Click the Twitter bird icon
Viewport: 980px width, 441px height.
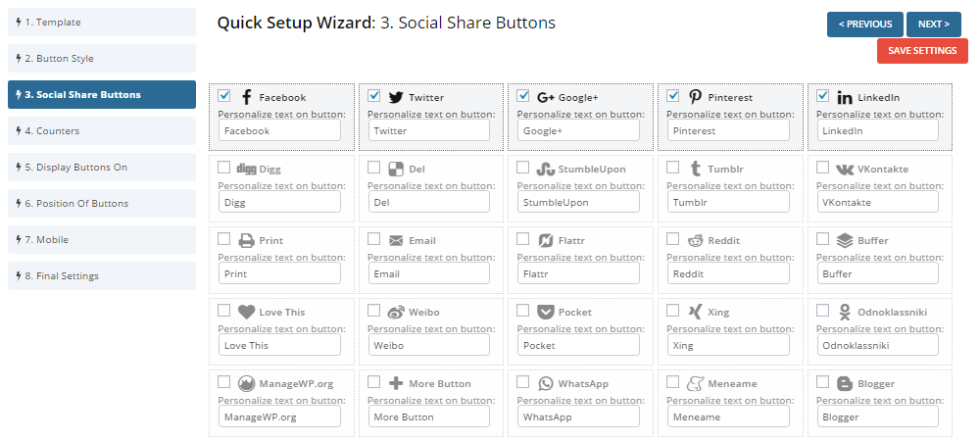(396, 97)
